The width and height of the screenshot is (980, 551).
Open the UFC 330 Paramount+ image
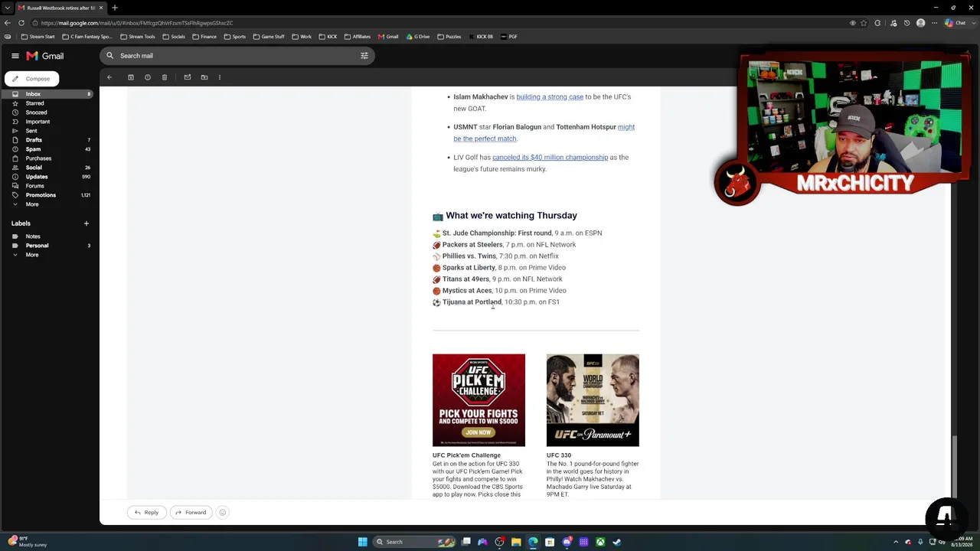point(593,400)
